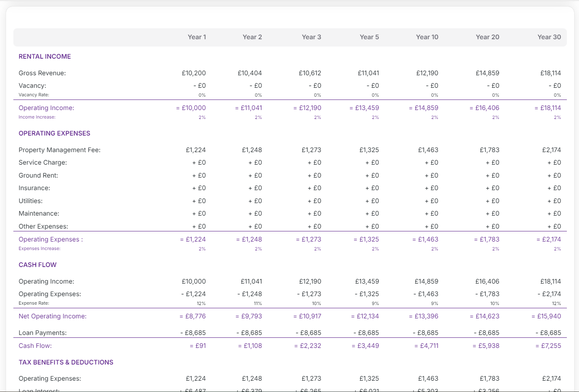The image size is (579, 392).
Task: Click the Year 20 column header
Action: 487,37
